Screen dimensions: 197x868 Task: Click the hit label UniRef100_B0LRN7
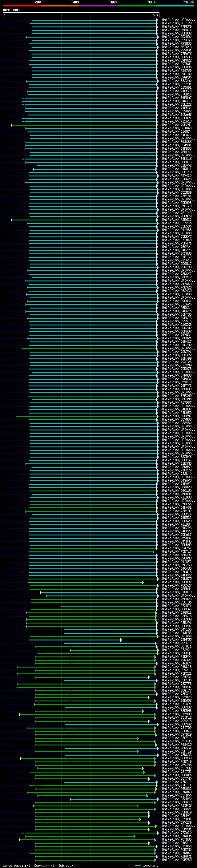(177, 416)
